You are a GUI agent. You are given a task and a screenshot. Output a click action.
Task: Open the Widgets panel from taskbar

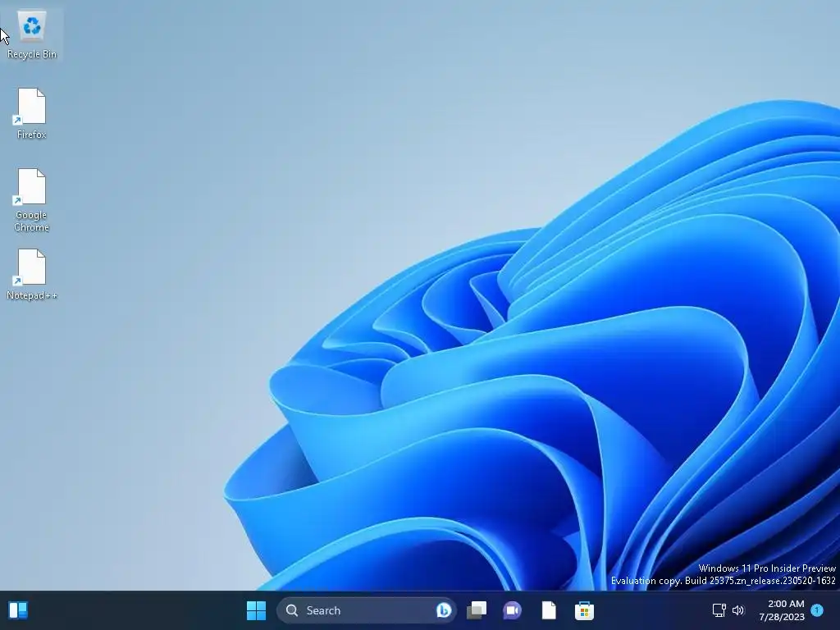[18, 610]
